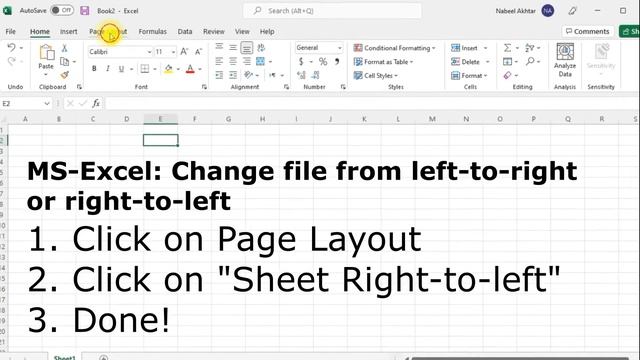
Task: Click Merge & Center icon
Action: (x=260, y=61)
